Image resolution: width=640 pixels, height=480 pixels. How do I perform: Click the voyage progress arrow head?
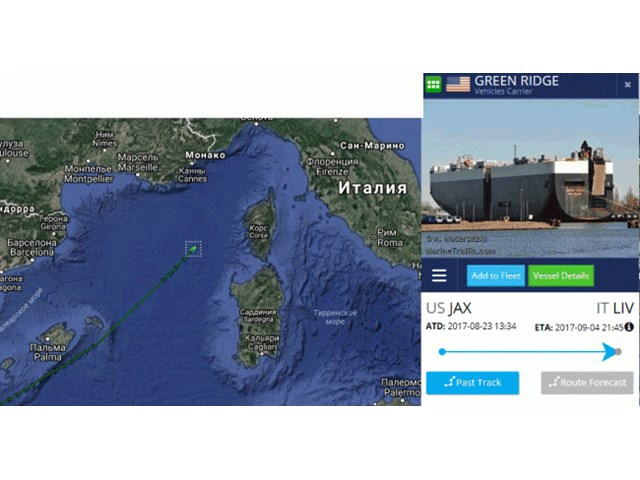(610, 352)
